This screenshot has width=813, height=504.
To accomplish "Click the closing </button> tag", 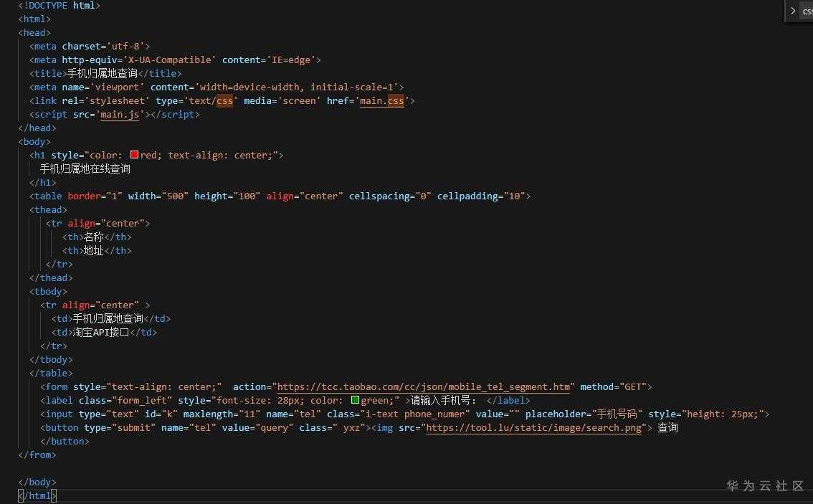I will pyautogui.click(x=65, y=441).
